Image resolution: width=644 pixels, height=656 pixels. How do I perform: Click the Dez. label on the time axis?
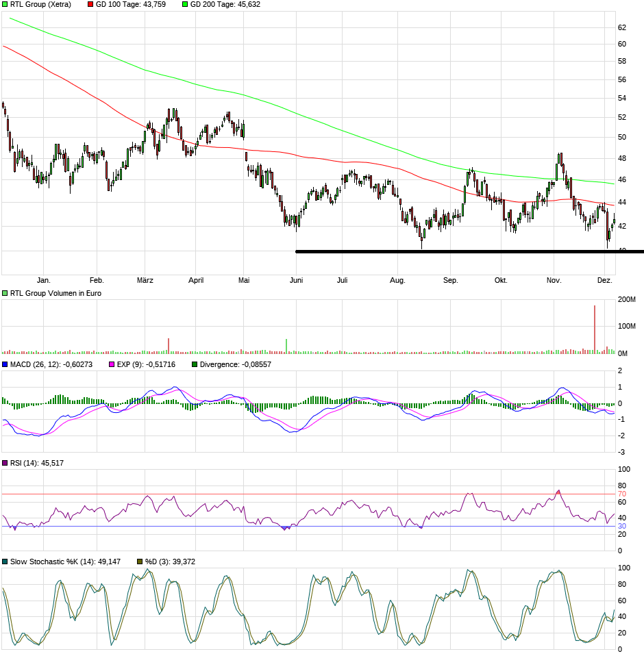point(604,280)
